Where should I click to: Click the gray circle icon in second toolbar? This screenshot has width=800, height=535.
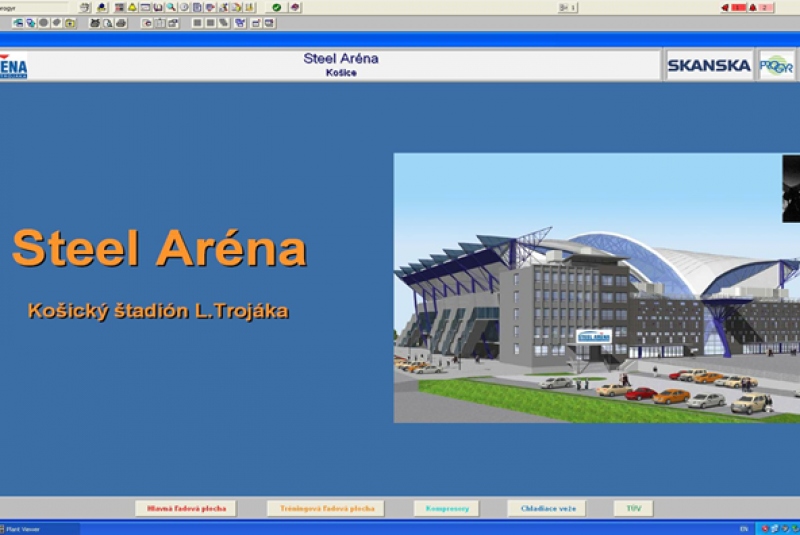click(x=43, y=23)
